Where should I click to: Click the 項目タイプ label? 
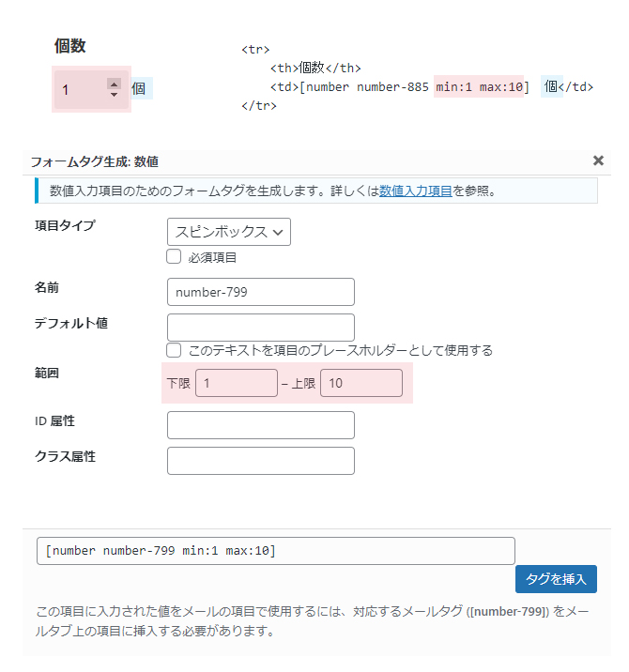(x=65, y=225)
